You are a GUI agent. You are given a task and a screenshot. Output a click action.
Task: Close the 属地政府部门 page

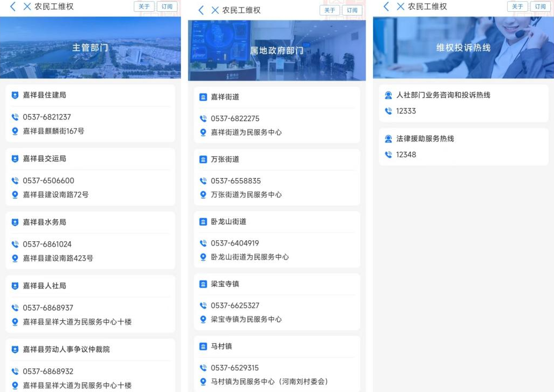pyautogui.click(x=215, y=10)
